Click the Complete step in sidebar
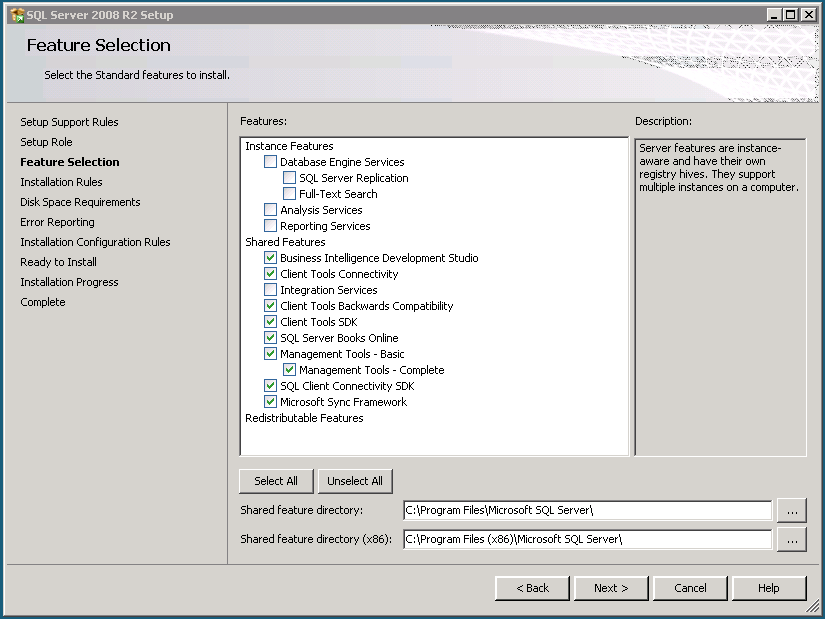This screenshot has width=825, height=619. 43,302
